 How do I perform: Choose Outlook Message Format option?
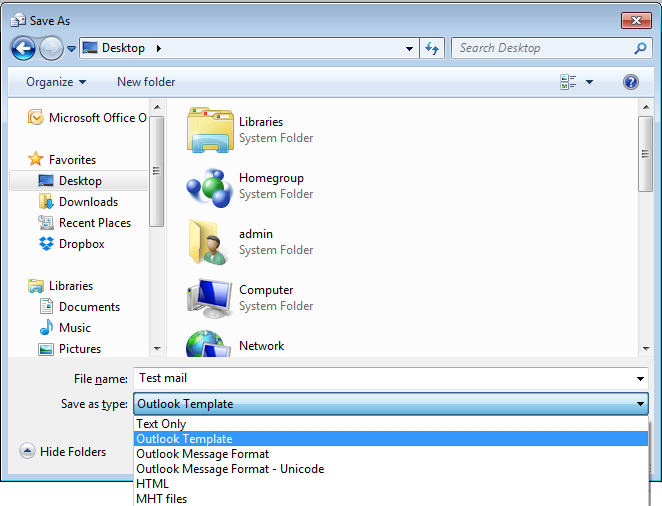pyautogui.click(x=391, y=454)
